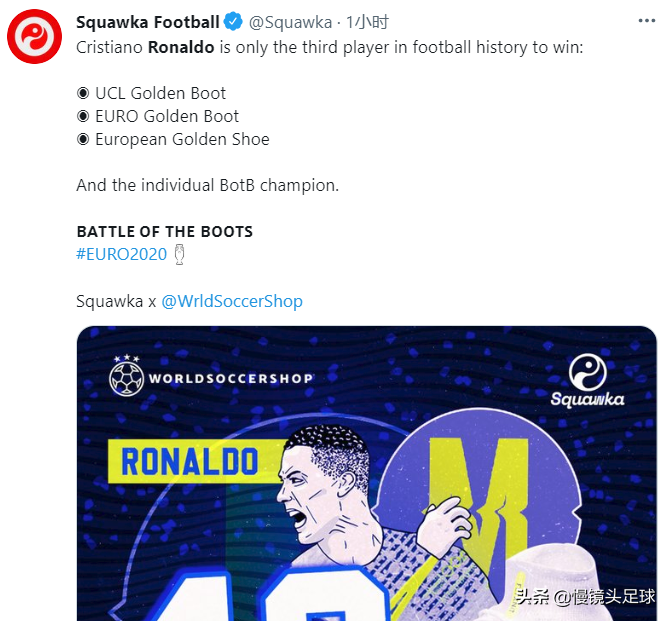Image resolution: width=672 pixels, height=621 pixels.
Task: Click the @Squawka handle
Action: [x=290, y=22]
